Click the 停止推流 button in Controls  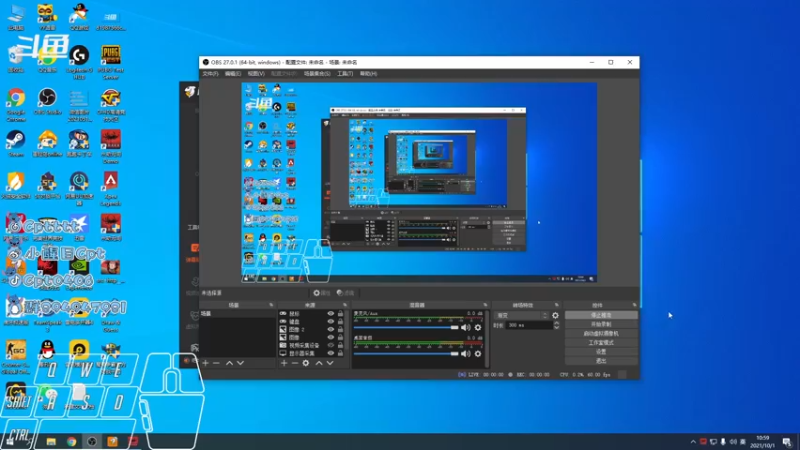pos(601,315)
